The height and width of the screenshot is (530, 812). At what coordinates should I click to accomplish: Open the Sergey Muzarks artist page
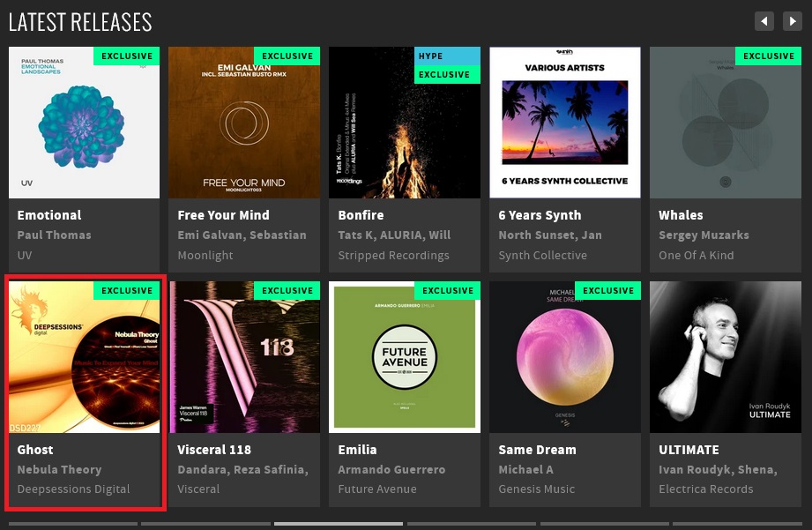coord(704,235)
